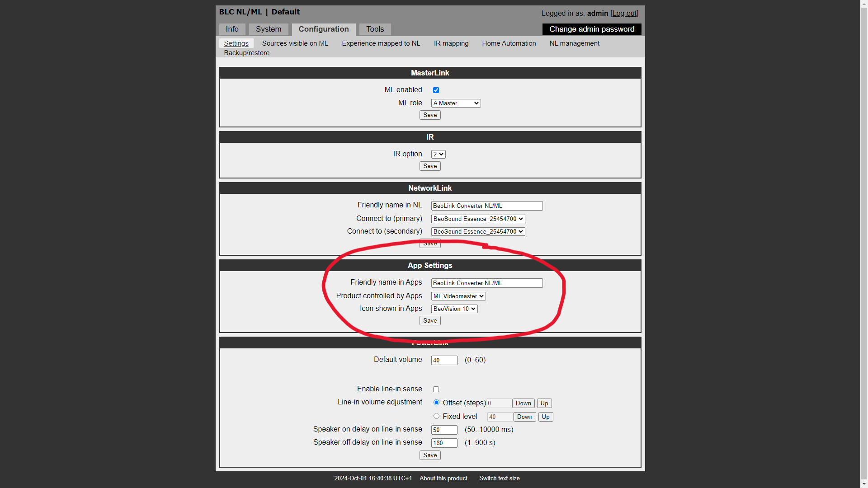Switch to the Info tab
The image size is (868, 488).
pos(232,29)
